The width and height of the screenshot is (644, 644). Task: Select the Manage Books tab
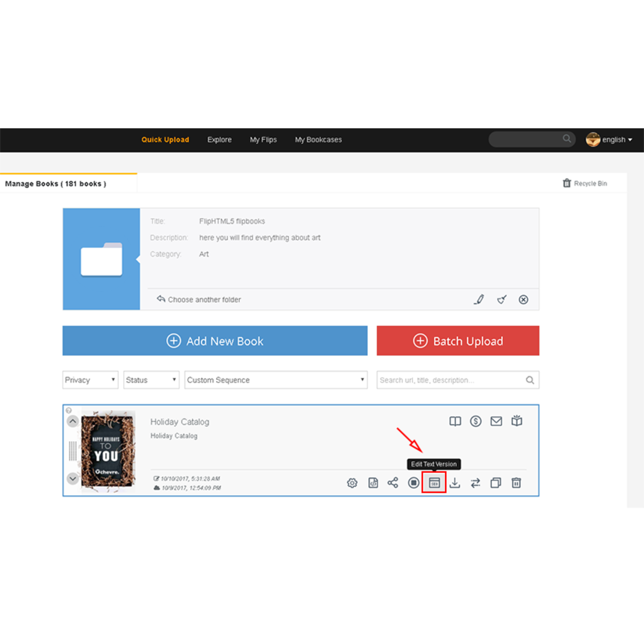(x=55, y=183)
